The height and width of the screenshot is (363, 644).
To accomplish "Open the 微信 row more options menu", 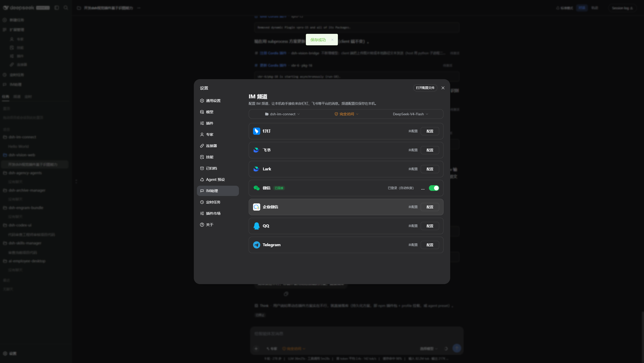I will point(422,188).
